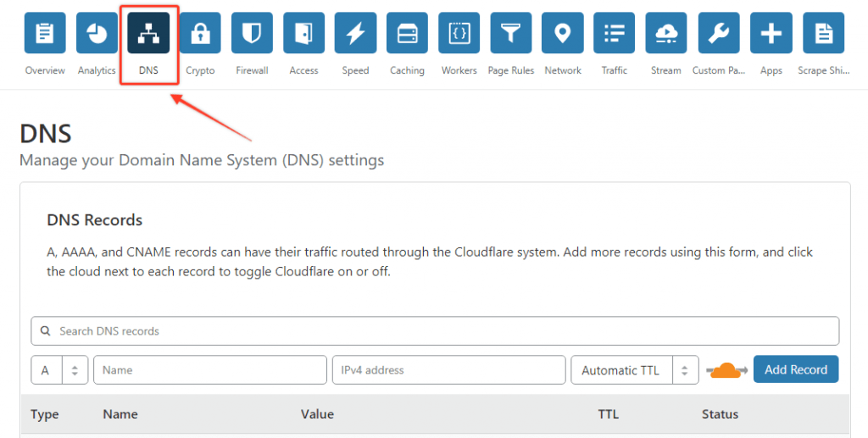Click the Crypto tab label

(x=200, y=71)
